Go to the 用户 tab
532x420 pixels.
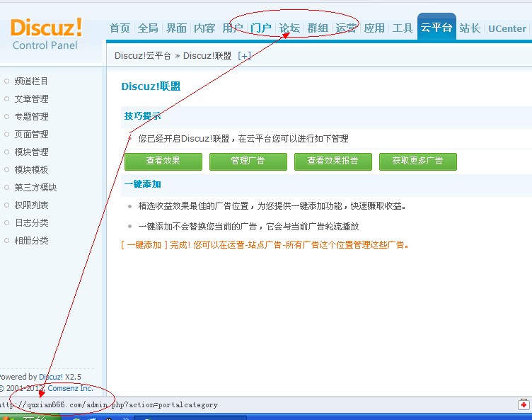pyautogui.click(x=233, y=28)
